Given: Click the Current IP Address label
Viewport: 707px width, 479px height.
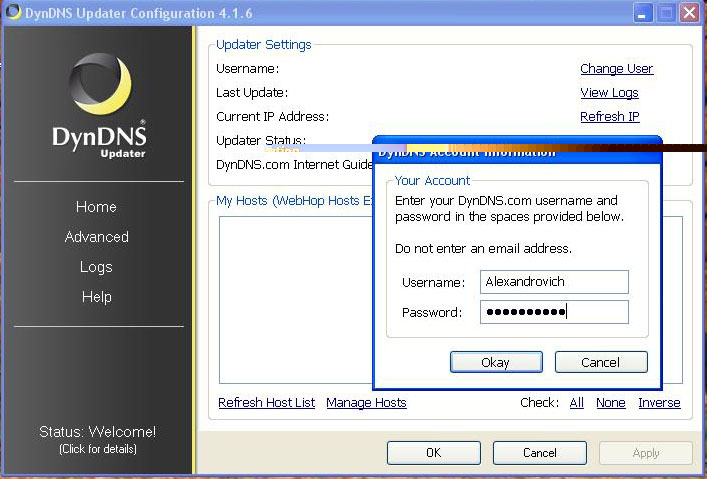Looking at the screenshot, I should point(272,117).
